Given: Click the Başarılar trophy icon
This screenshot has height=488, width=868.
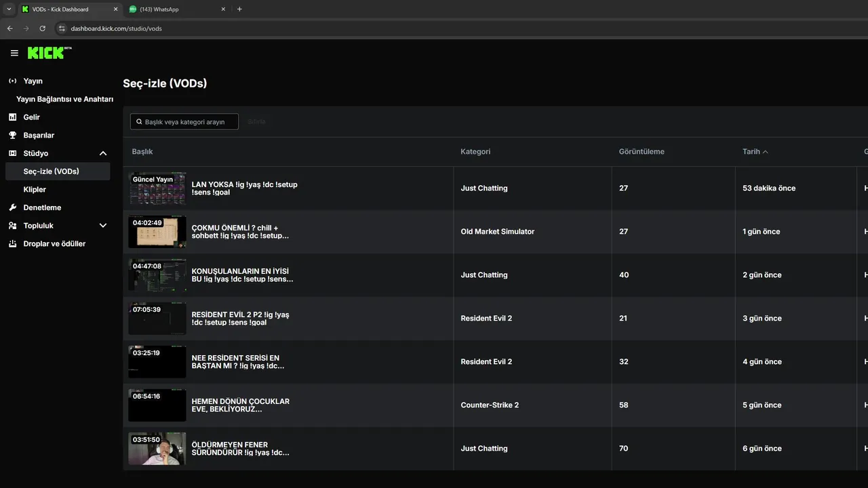Looking at the screenshot, I should click(12, 136).
